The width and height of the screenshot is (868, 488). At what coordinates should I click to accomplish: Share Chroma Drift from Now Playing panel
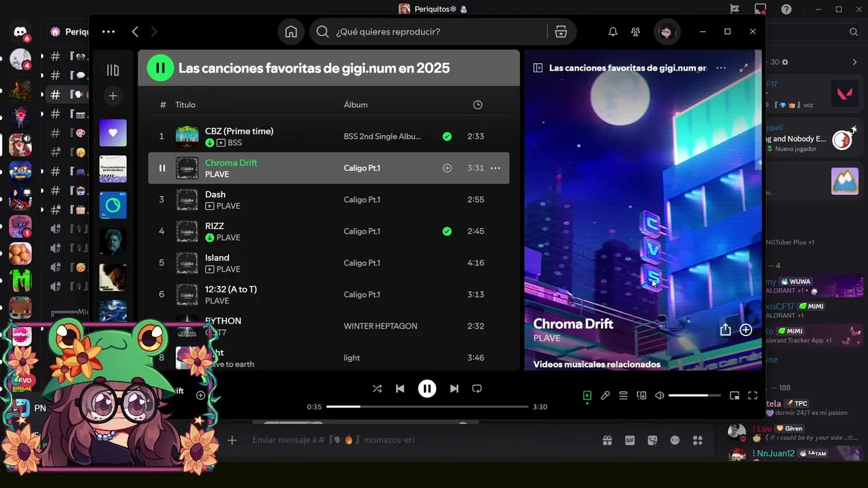[x=726, y=329]
